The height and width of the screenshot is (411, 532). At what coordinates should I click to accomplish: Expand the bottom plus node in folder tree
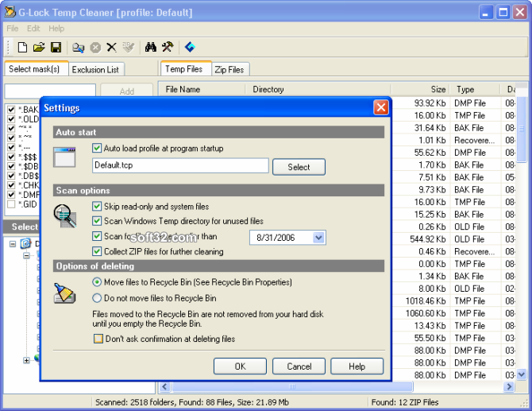[26, 360]
